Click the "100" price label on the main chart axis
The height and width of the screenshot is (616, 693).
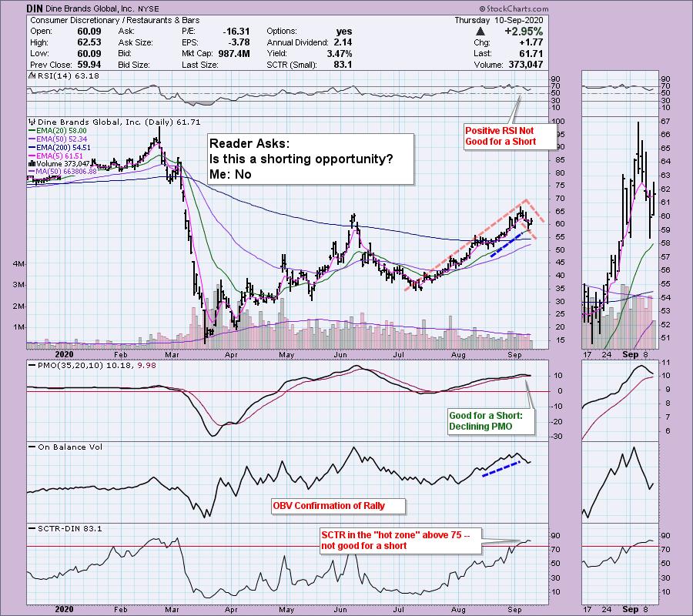(x=559, y=121)
